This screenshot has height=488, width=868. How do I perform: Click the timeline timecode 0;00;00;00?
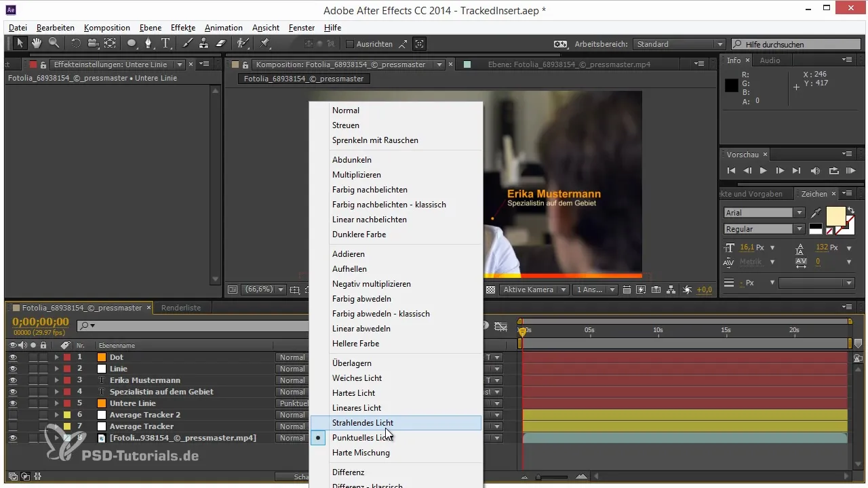point(41,321)
